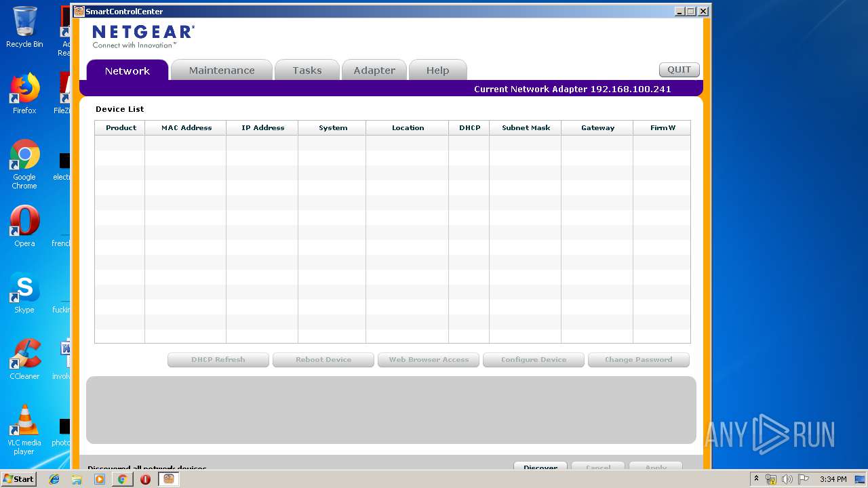Select the Firefox desktop shortcut
Viewport: 868px width, 488px height.
[24, 94]
